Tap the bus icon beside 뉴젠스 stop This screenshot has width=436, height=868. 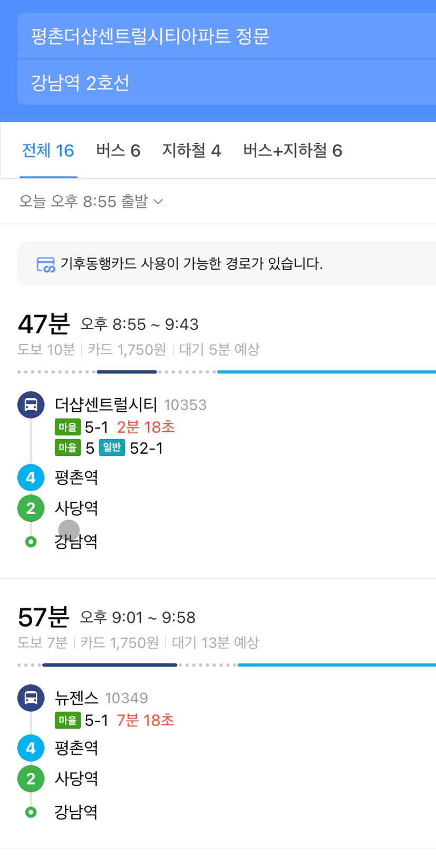(x=31, y=698)
